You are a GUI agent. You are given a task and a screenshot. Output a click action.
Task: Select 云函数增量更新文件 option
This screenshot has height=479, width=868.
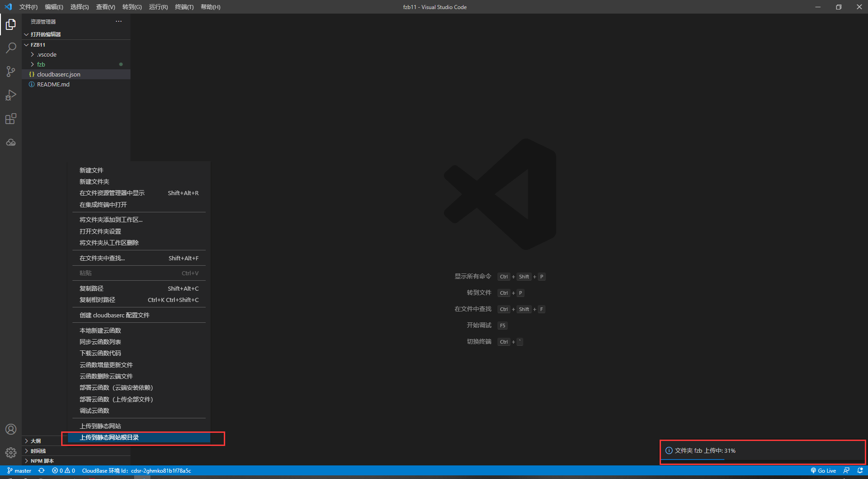[139, 365]
